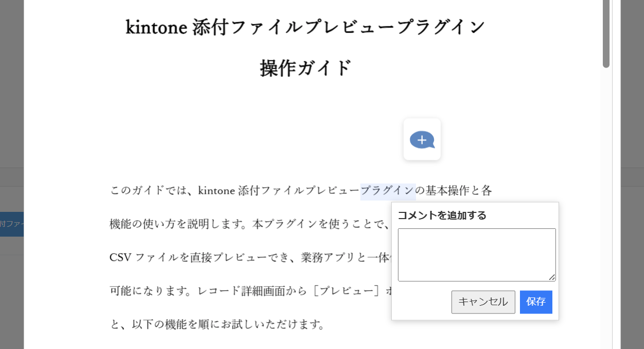This screenshot has width=644, height=349.
Task: Click the kintone 添付ファイルプレビュープラグイン title
Action: (306, 27)
